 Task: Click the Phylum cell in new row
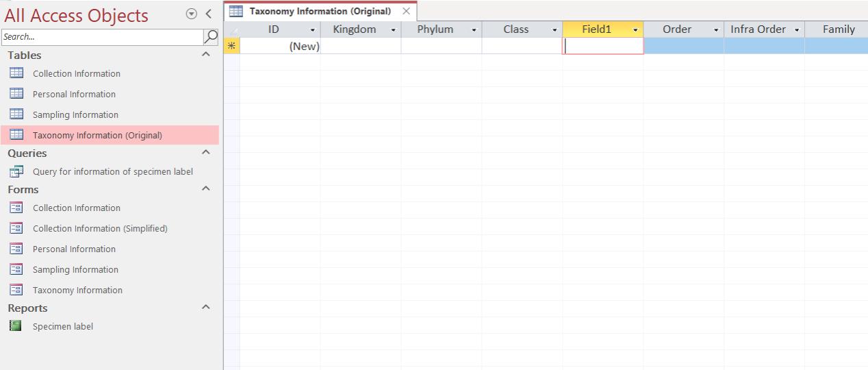click(x=442, y=46)
